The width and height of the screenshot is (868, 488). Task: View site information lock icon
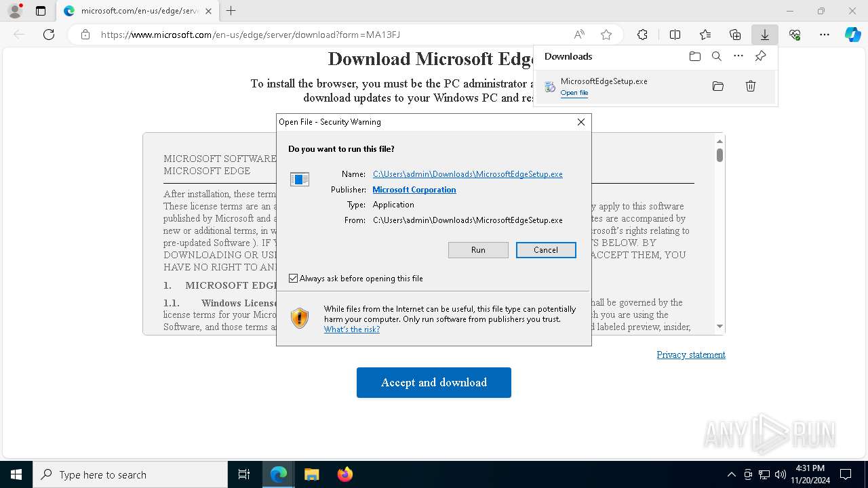85,35
